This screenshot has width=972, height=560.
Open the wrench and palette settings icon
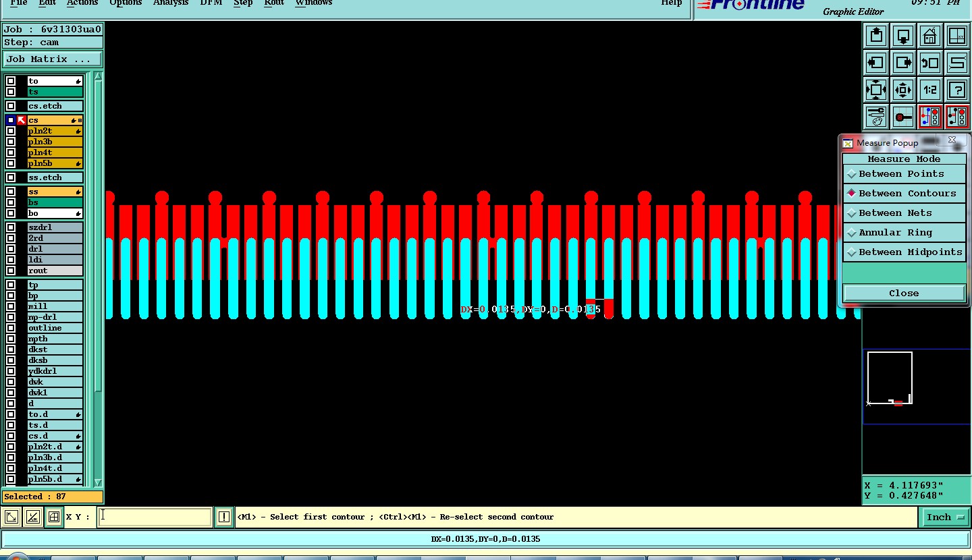(x=876, y=117)
